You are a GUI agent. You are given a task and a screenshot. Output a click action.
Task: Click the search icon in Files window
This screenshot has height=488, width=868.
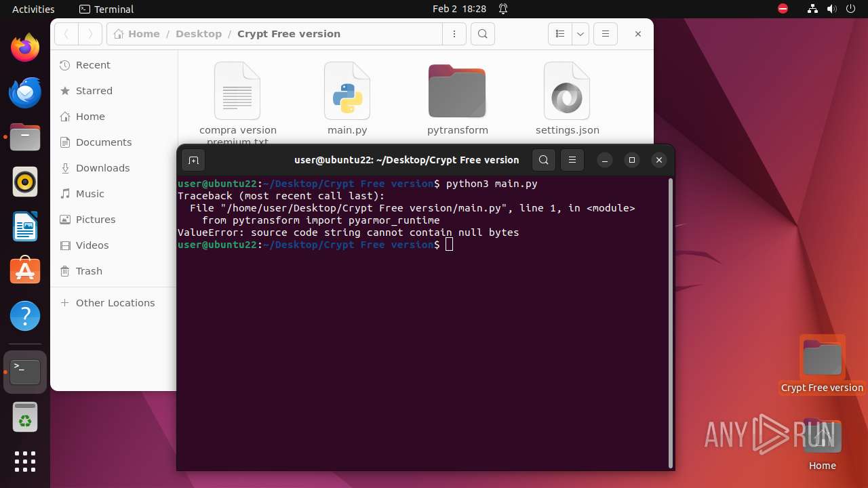482,34
